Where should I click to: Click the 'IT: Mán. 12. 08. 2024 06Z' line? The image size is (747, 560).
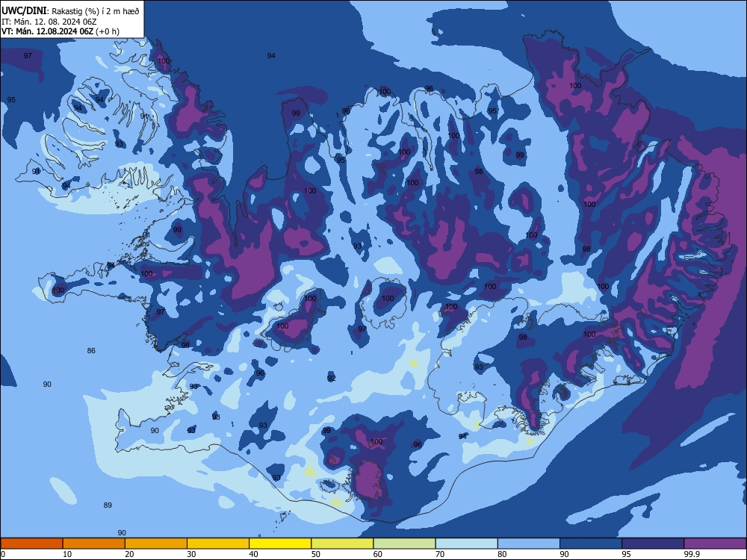coord(48,22)
